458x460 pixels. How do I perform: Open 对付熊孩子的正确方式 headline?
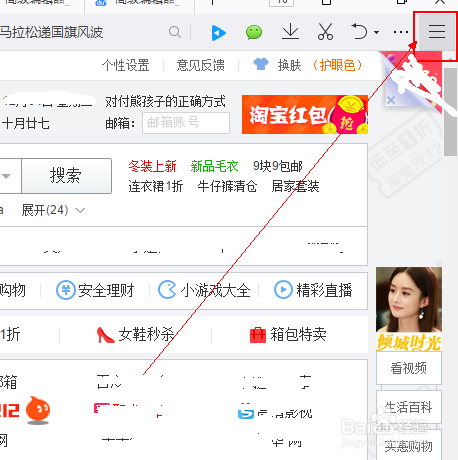(165, 101)
